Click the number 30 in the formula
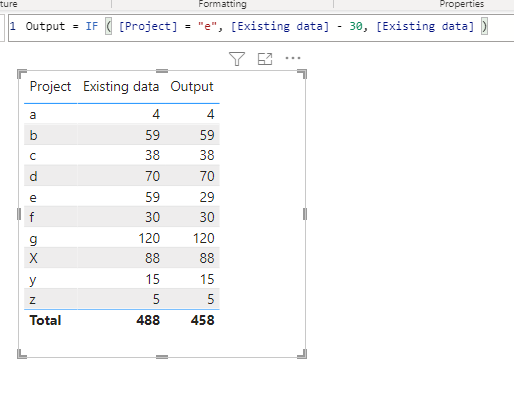This screenshot has width=514, height=401. click(x=356, y=26)
